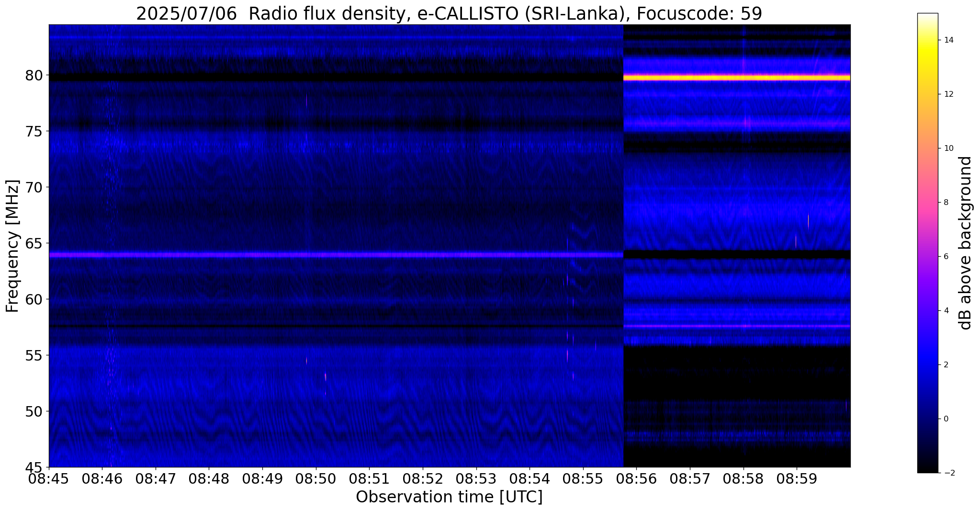Click the 08:46 time tick label
Screen dimensions: 980x511
tap(102, 479)
